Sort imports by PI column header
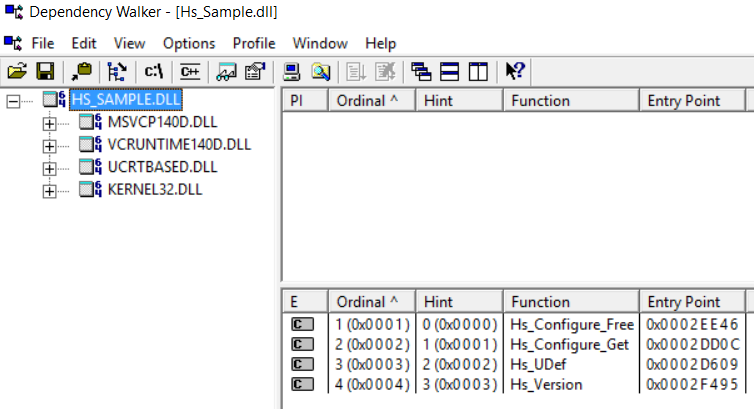 (305, 100)
